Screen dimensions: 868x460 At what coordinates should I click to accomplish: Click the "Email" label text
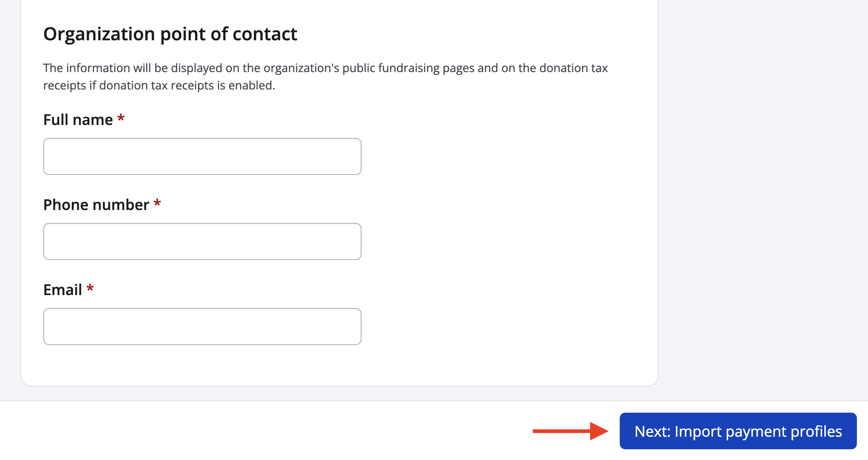[x=63, y=290]
